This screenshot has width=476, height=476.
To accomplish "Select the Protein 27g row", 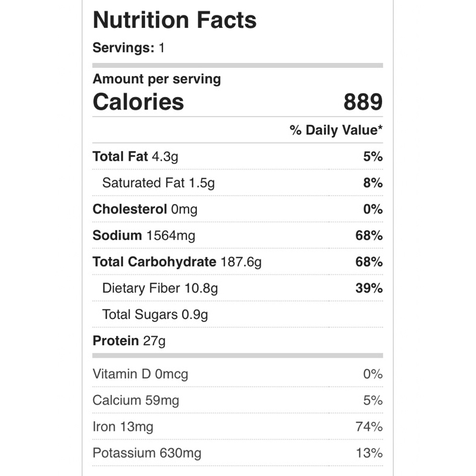I will (237, 340).
